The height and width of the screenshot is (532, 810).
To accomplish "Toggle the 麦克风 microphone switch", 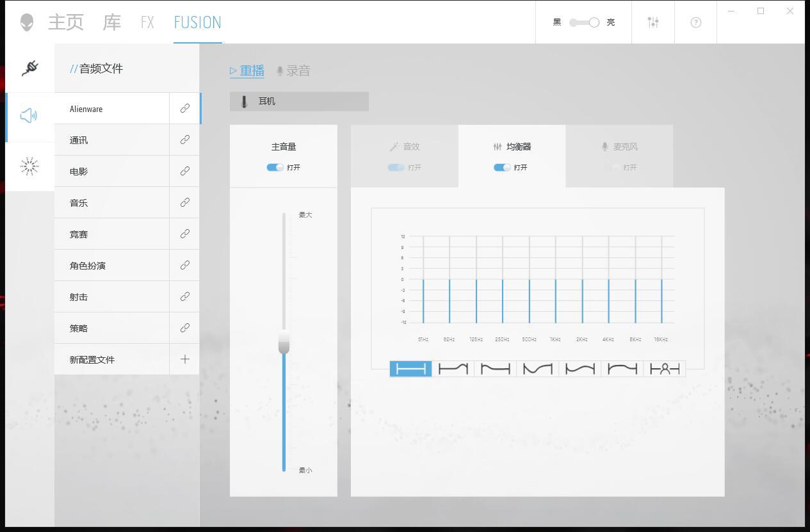I will click(x=612, y=167).
